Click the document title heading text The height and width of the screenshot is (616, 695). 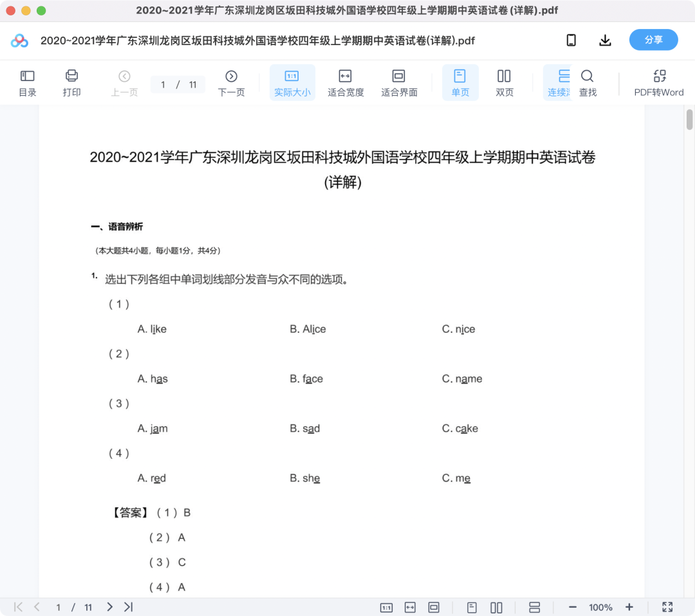(342, 169)
